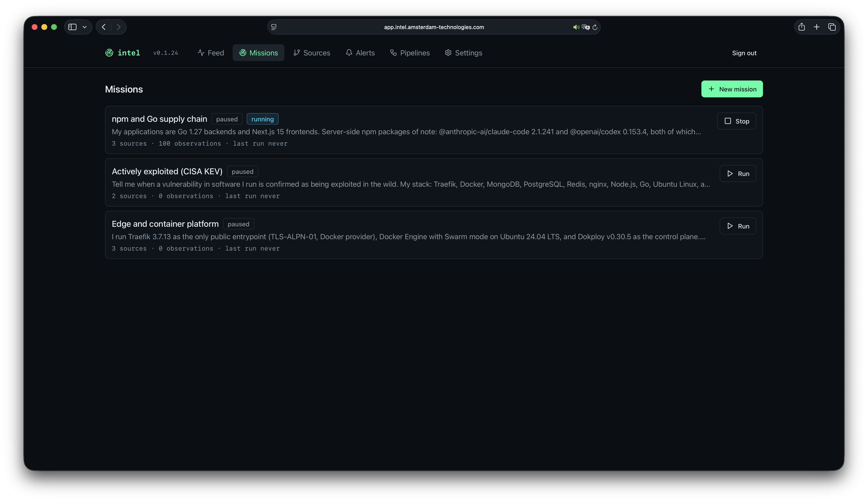Screen dimensions: 868x502
Task: Click Sign out
Action: (x=744, y=53)
